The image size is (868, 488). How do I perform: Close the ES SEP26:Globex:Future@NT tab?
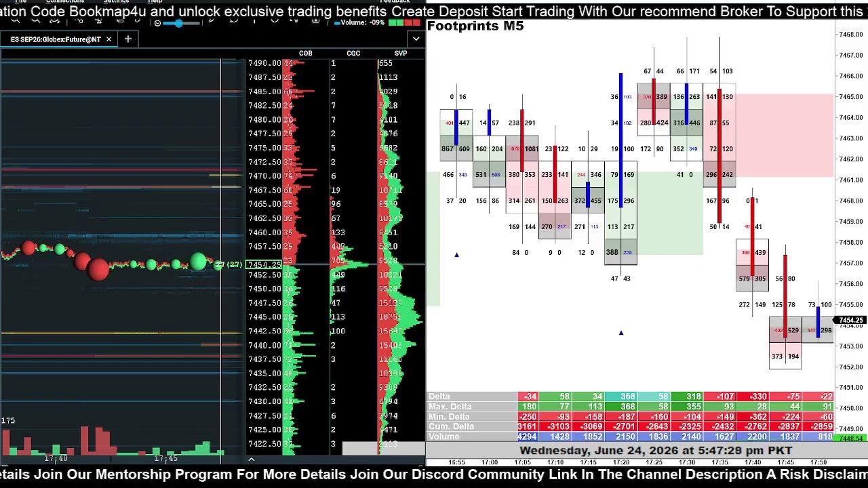(x=108, y=39)
